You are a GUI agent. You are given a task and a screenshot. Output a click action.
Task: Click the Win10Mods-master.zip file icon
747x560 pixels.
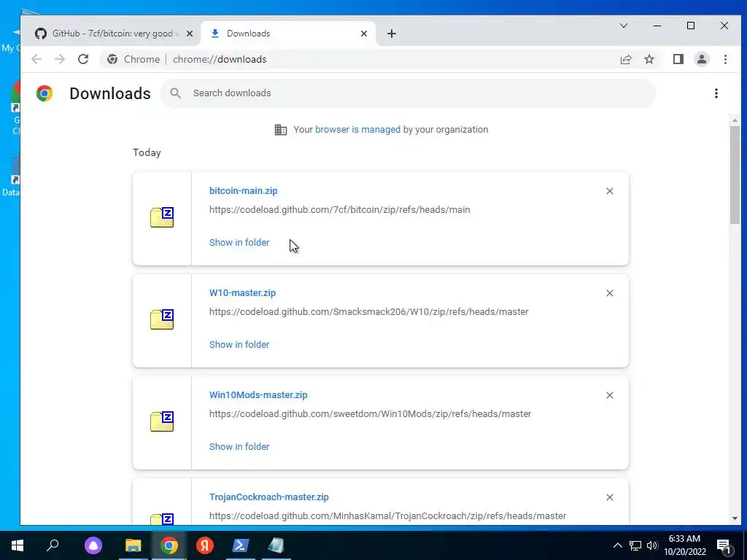coord(162,421)
